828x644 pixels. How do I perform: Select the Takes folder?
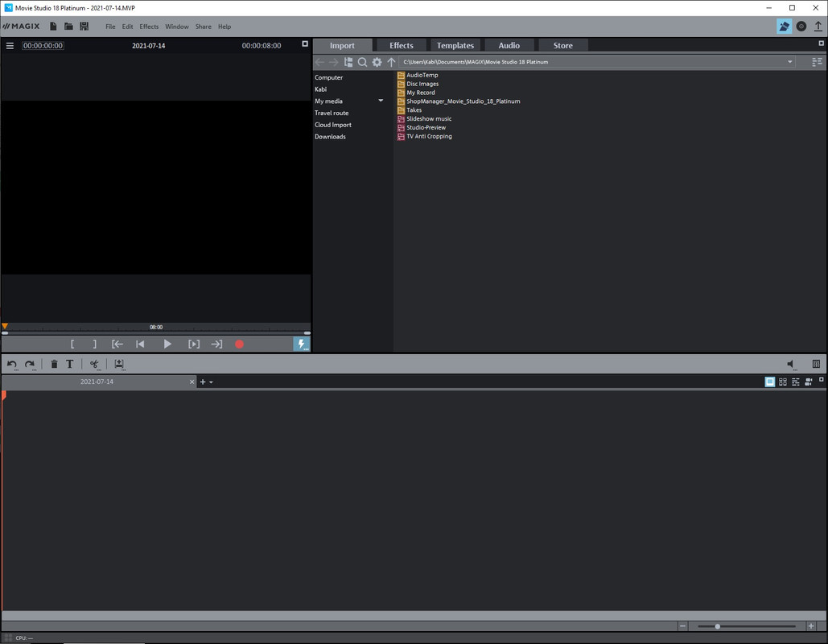pyautogui.click(x=410, y=110)
